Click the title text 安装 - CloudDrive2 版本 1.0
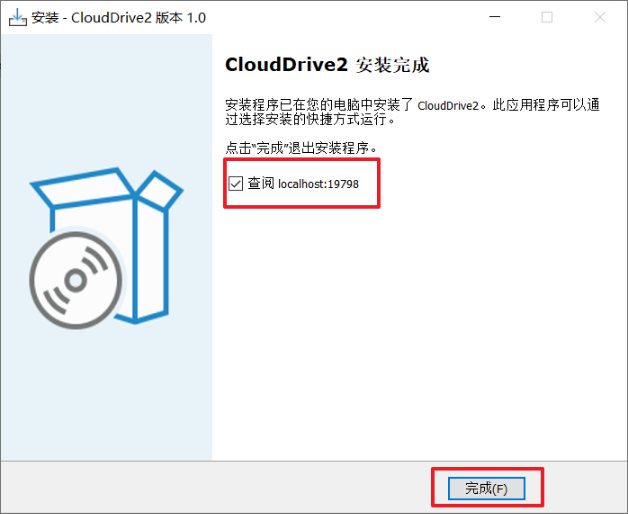Viewport: 628px width, 514px height. (x=119, y=18)
